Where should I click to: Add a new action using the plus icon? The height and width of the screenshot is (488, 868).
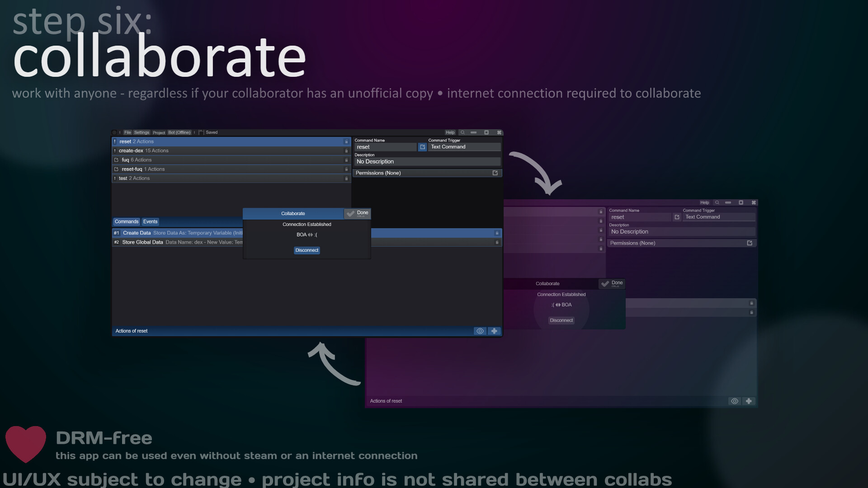pyautogui.click(x=494, y=331)
